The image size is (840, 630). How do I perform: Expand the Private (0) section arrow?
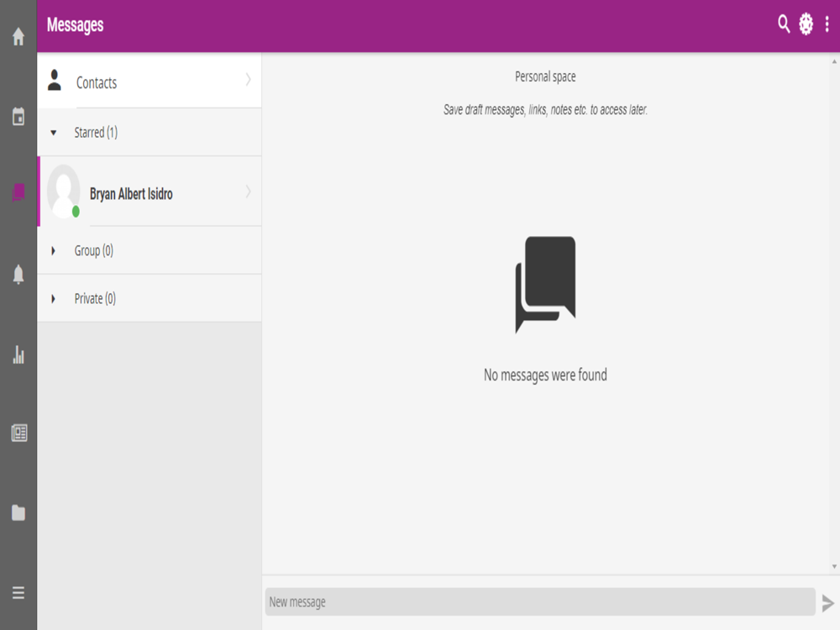(53, 298)
